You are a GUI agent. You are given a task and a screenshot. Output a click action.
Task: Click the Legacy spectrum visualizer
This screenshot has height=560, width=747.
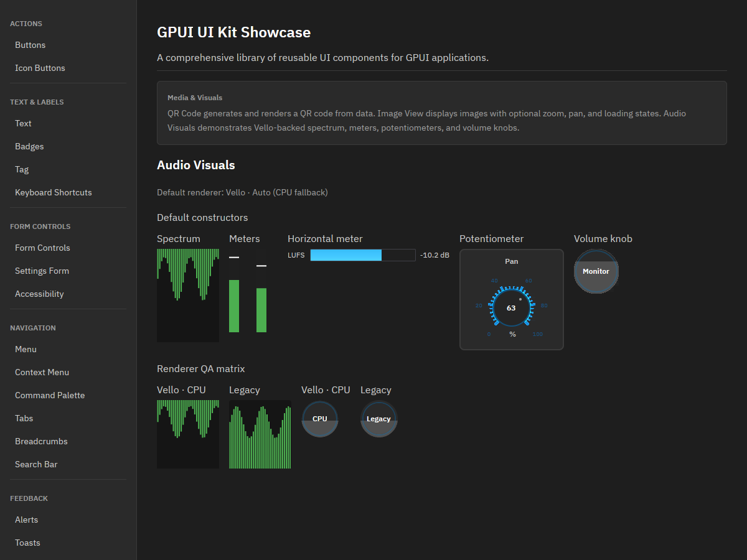[x=260, y=434]
